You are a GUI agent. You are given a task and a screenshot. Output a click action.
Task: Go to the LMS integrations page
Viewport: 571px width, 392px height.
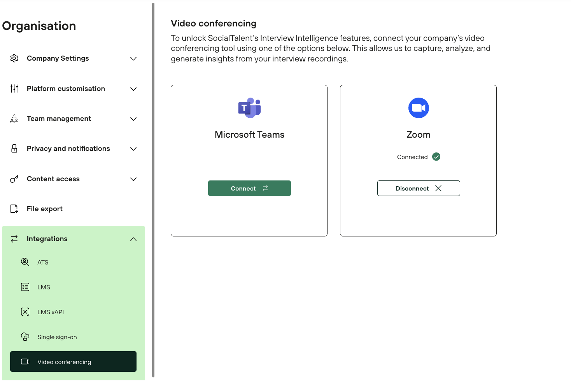click(x=73, y=287)
